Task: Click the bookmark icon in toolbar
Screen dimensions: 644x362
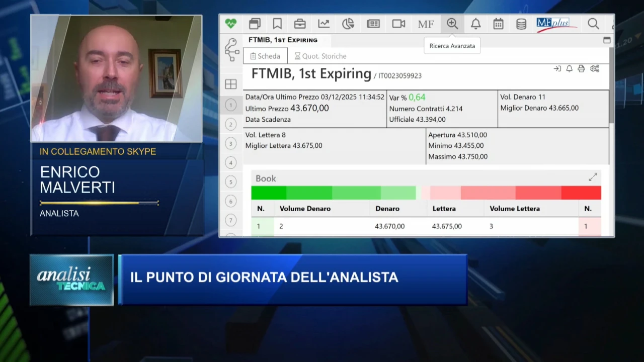Action: point(277,24)
